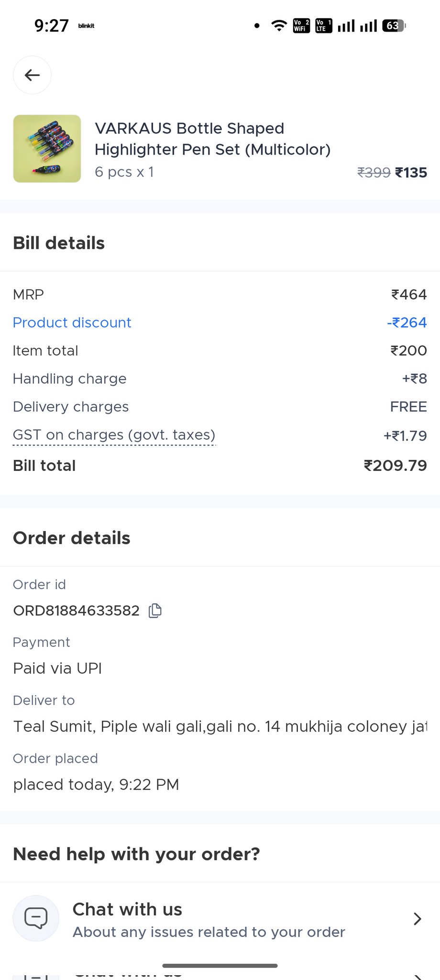Viewport: 440px width, 980px height.
Task: Tap the mobile signal bars icon
Action: click(346, 25)
